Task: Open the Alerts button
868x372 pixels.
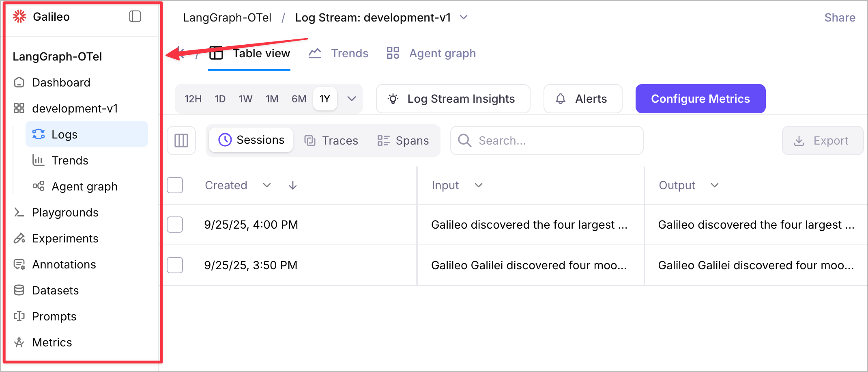Action: 583,99
